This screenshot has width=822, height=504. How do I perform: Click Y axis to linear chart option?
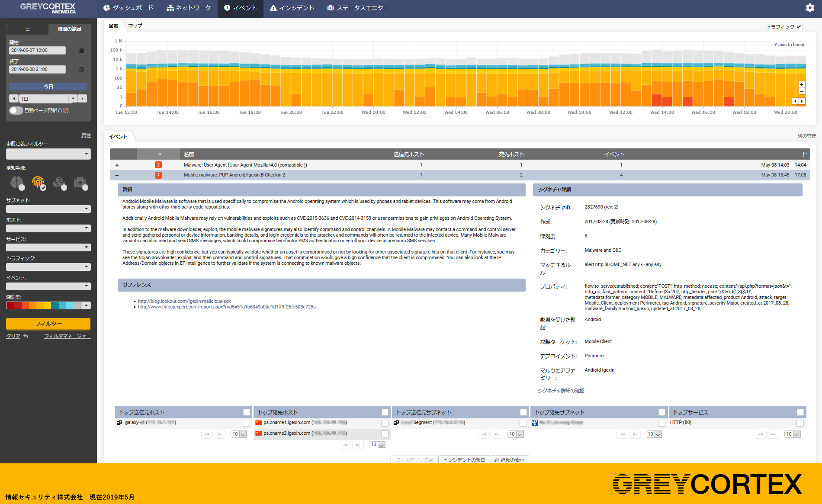click(789, 45)
